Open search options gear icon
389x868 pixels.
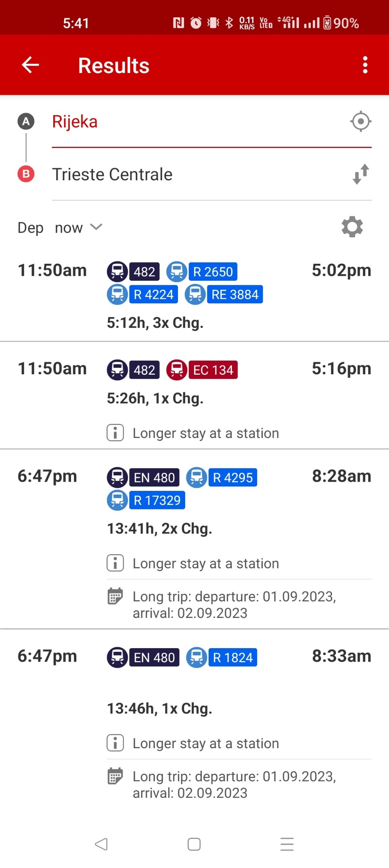(352, 227)
